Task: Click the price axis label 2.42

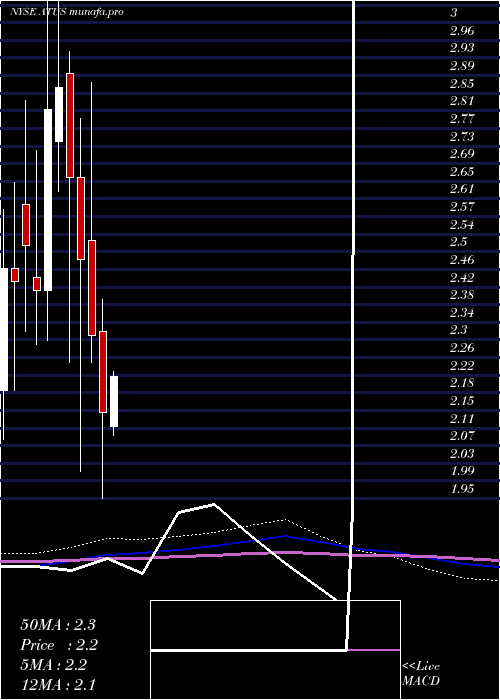Action: (462, 278)
